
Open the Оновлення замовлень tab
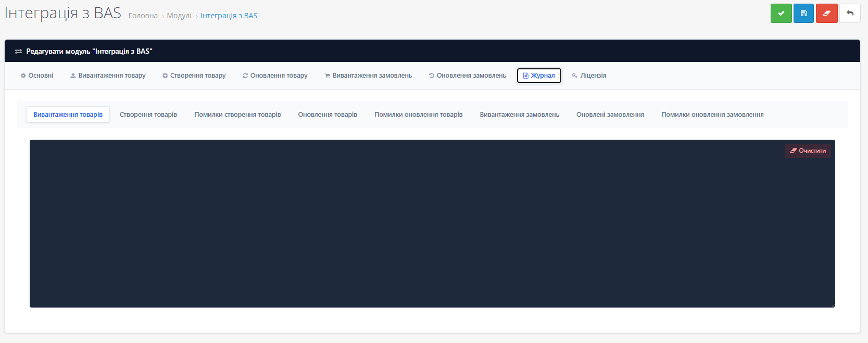(467, 76)
